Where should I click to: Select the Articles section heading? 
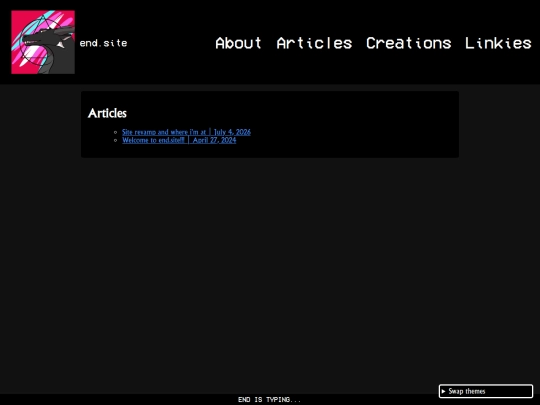[x=107, y=113]
